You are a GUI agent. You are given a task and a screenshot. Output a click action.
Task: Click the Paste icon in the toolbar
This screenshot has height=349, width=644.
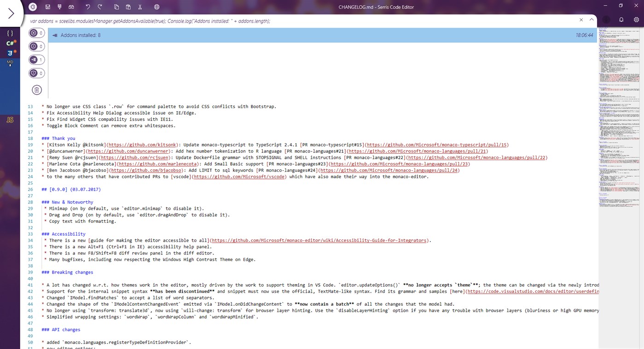(x=128, y=6)
